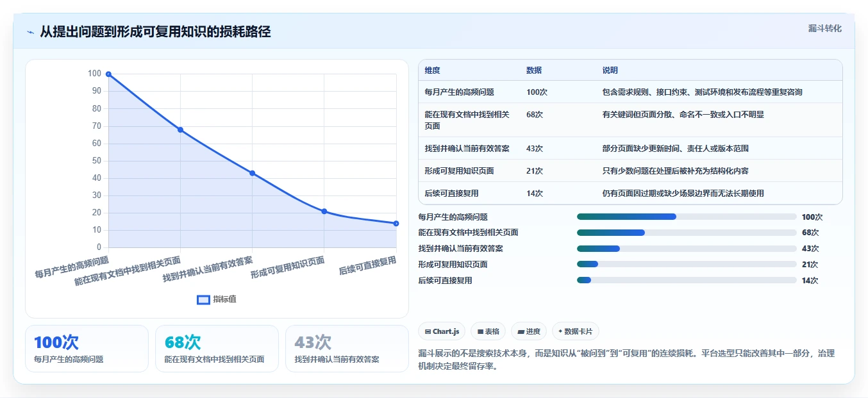Viewport: 868px width, 398px height.
Task: Click the chart data point at 21
Action: coord(324,211)
